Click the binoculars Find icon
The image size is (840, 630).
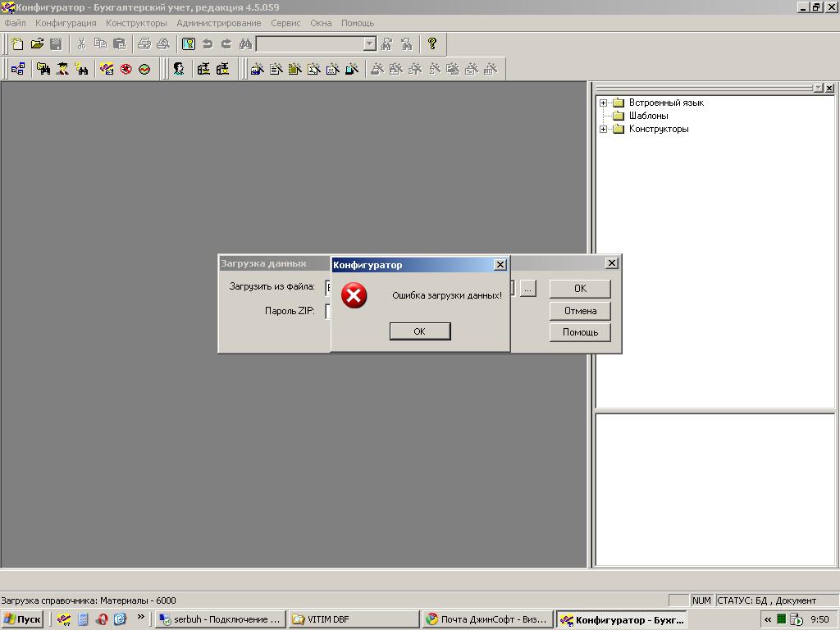pyautogui.click(x=244, y=44)
